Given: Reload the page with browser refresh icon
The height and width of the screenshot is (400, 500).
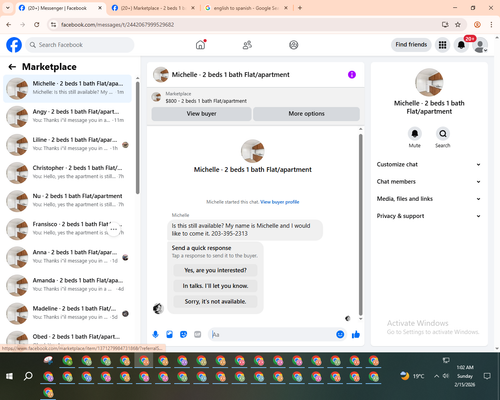Looking at the screenshot, I should tap(37, 25).
